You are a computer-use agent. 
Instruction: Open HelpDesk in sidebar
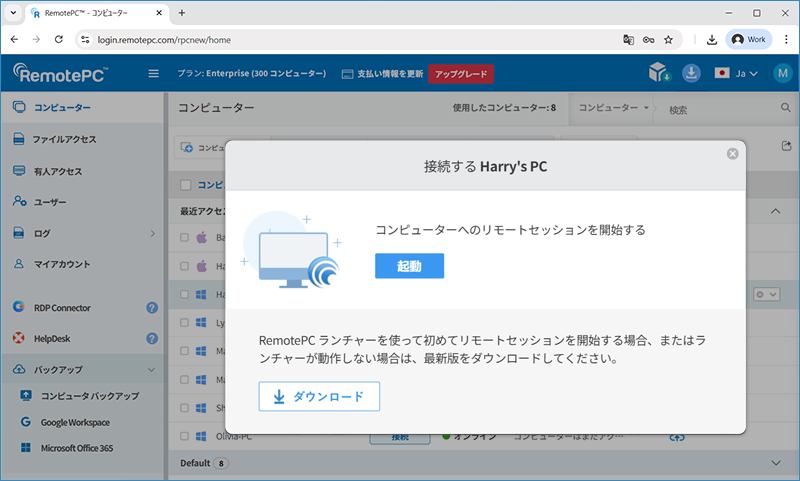tap(52, 338)
